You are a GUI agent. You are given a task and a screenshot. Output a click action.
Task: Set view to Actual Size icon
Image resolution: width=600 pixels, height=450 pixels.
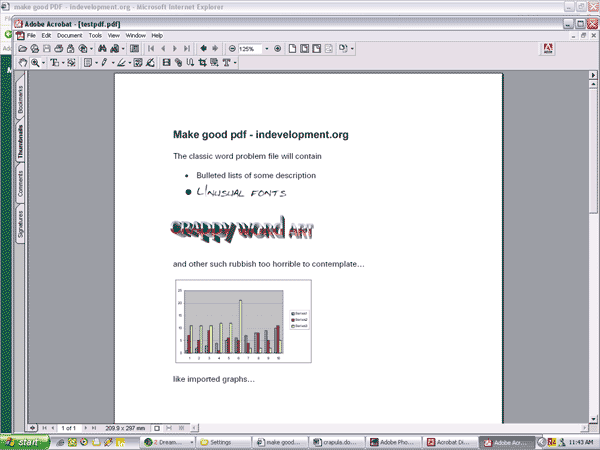click(x=292, y=49)
